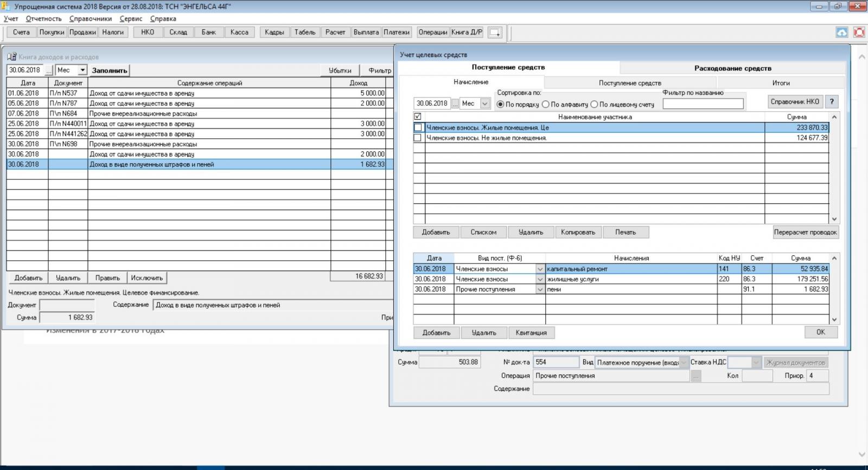The image size is (868, 470).
Task: Open ellipsis picker beside Операция field
Action: (696, 376)
